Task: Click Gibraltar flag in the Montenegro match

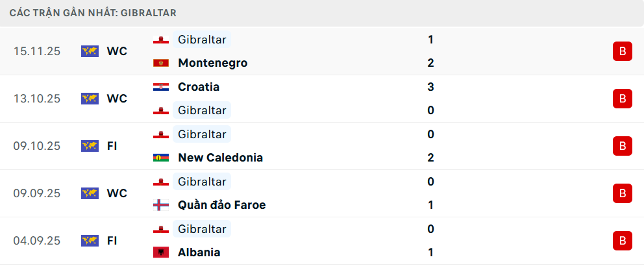Action: click(x=160, y=40)
